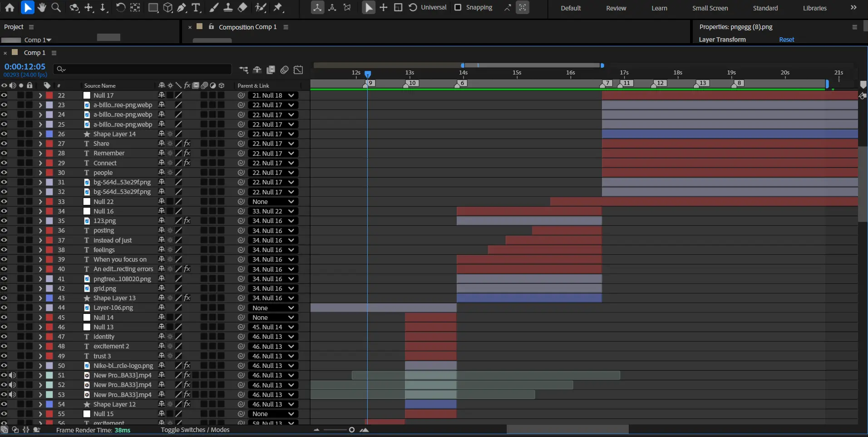Select the Clone Stamp tool
Viewport: 868px width, 437px height.
228,7
